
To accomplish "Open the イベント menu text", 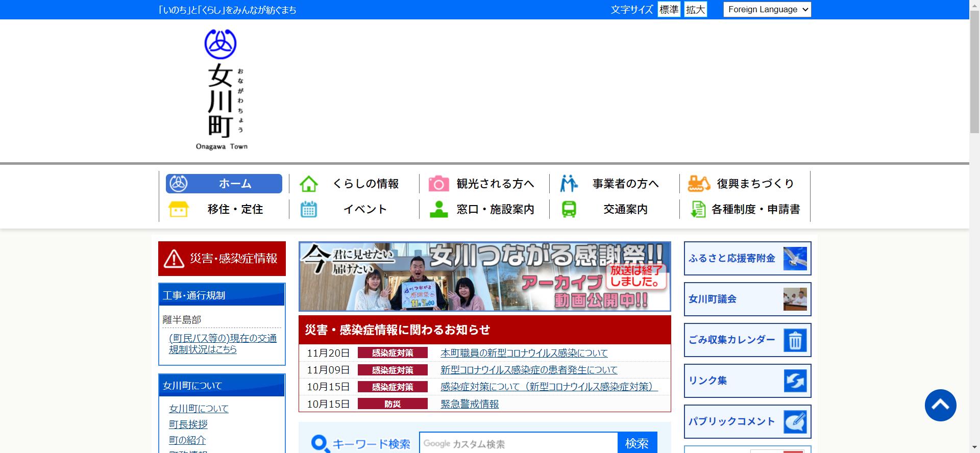I will point(365,209).
